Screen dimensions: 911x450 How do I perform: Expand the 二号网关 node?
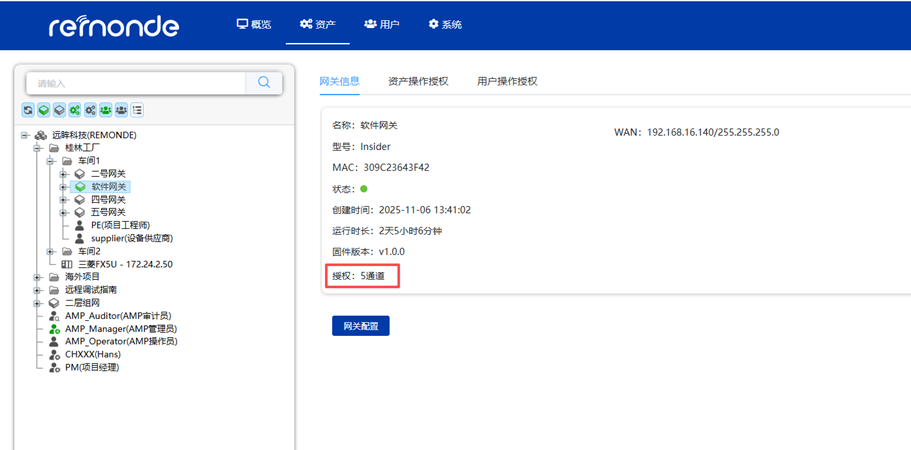64,174
